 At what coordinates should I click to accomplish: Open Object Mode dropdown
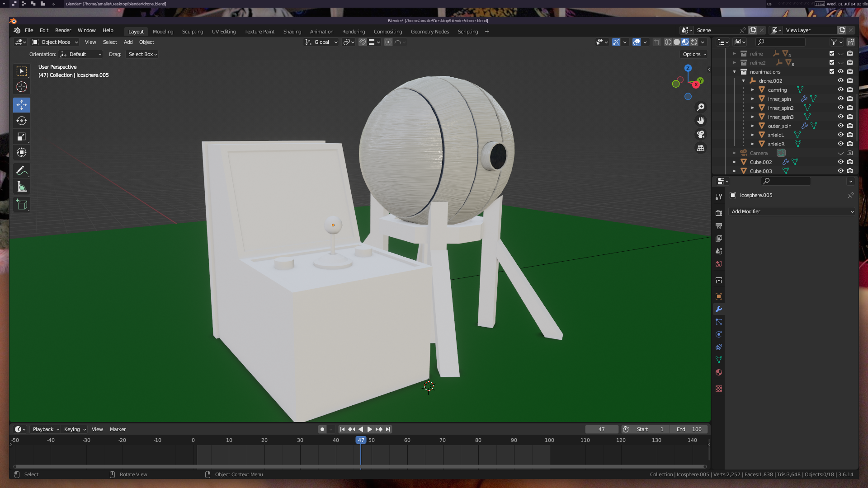56,42
